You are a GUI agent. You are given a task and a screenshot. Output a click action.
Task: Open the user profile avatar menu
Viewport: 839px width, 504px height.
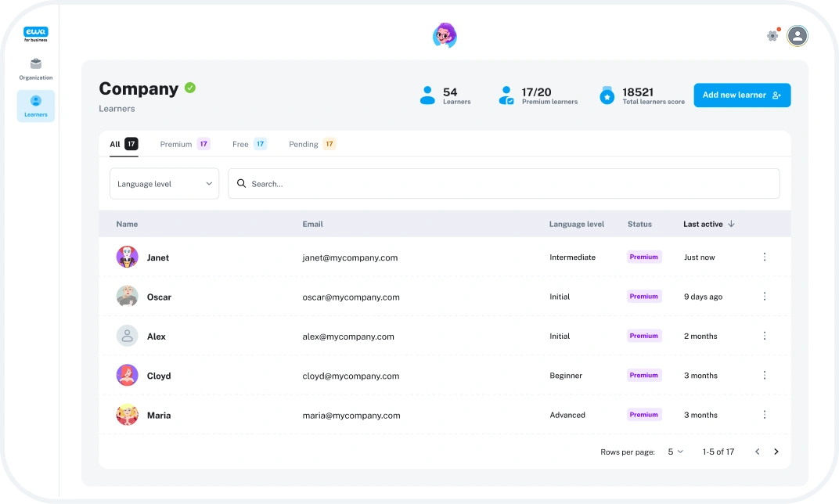[797, 35]
